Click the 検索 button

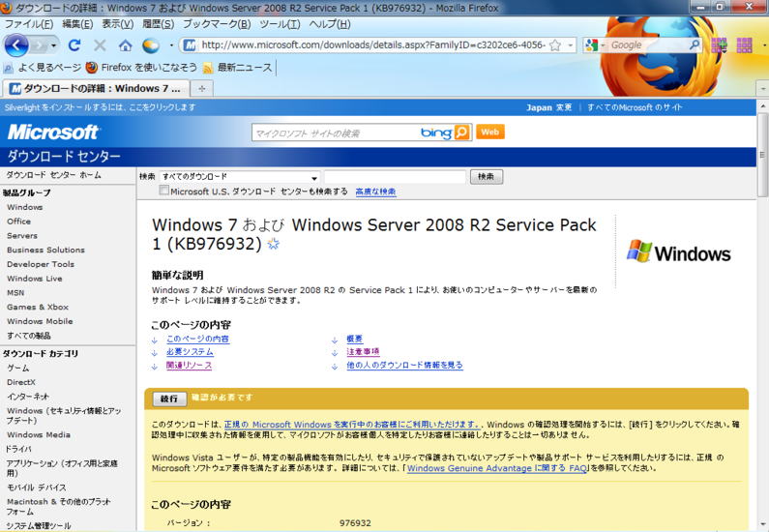click(486, 176)
